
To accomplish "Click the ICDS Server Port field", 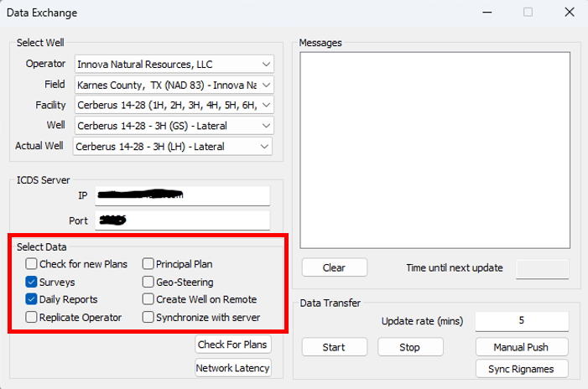I will click(x=182, y=220).
